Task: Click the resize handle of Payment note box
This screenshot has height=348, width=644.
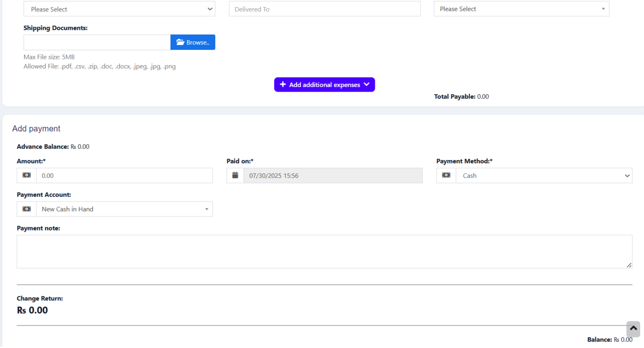Action: (629, 265)
